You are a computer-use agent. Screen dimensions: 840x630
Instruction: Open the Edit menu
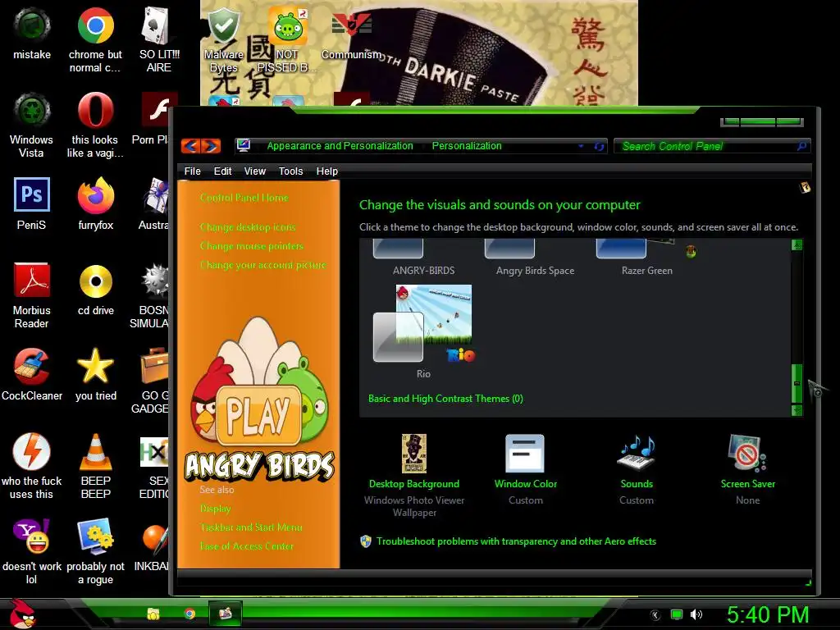click(222, 171)
